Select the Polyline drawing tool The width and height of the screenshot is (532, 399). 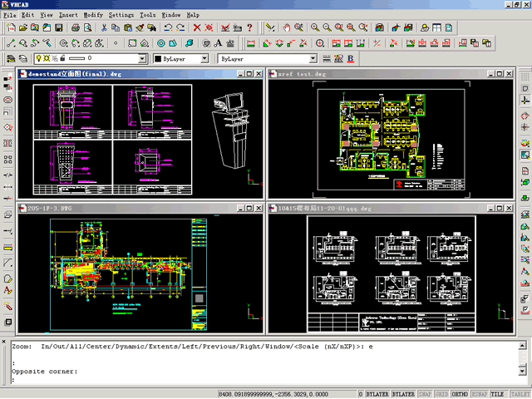[x=35, y=43]
